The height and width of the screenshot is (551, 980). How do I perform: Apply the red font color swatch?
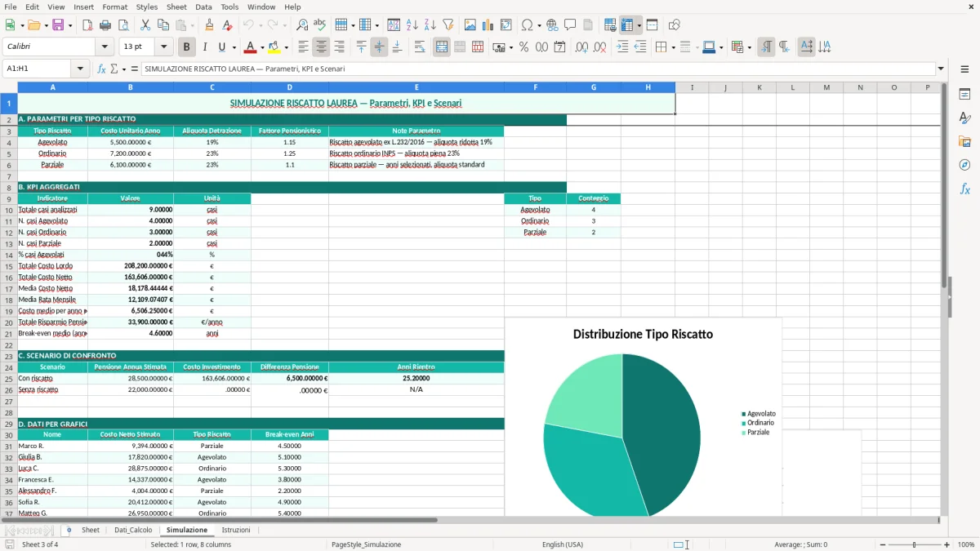click(x=251, y=47)
